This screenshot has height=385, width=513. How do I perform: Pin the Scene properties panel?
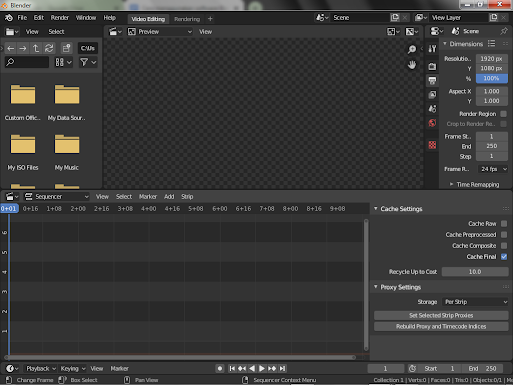click(x=503, y=31)
